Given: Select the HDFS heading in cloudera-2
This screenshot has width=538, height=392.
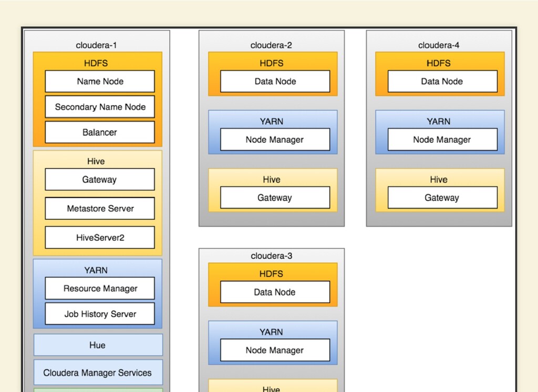Looking at the screenshot, I should pyautogui.click(x=272, y=63).
